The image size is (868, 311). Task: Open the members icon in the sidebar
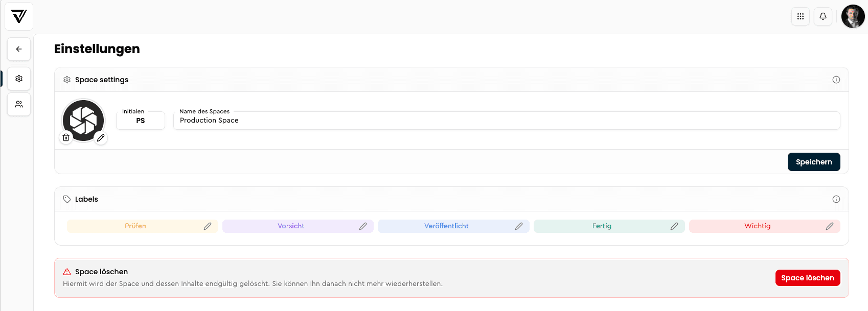(x=19, y=104)
